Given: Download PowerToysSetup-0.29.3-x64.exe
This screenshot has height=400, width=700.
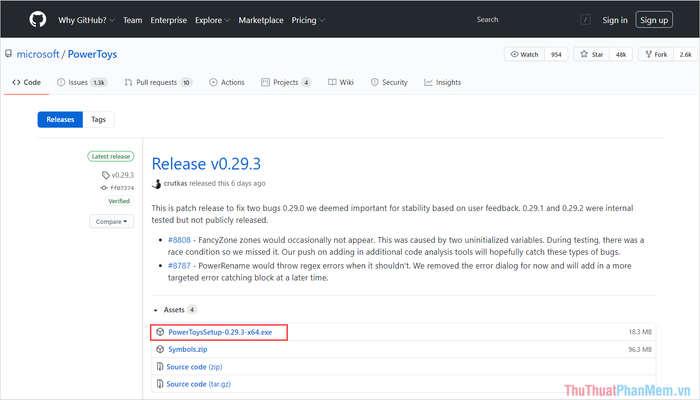Looking at the screenshot, I should click(220, 332).
